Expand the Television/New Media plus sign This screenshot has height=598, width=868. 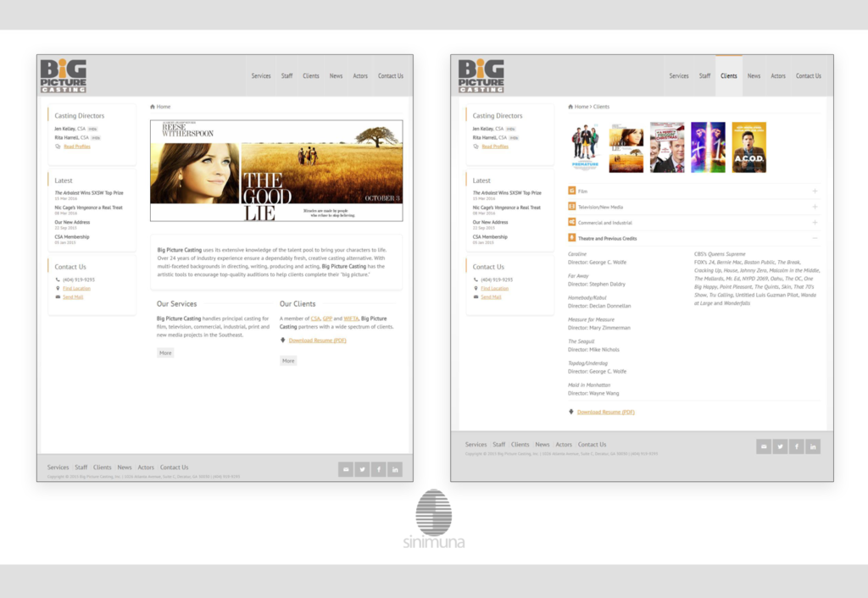pyautogui.click(x=815, y=207)
